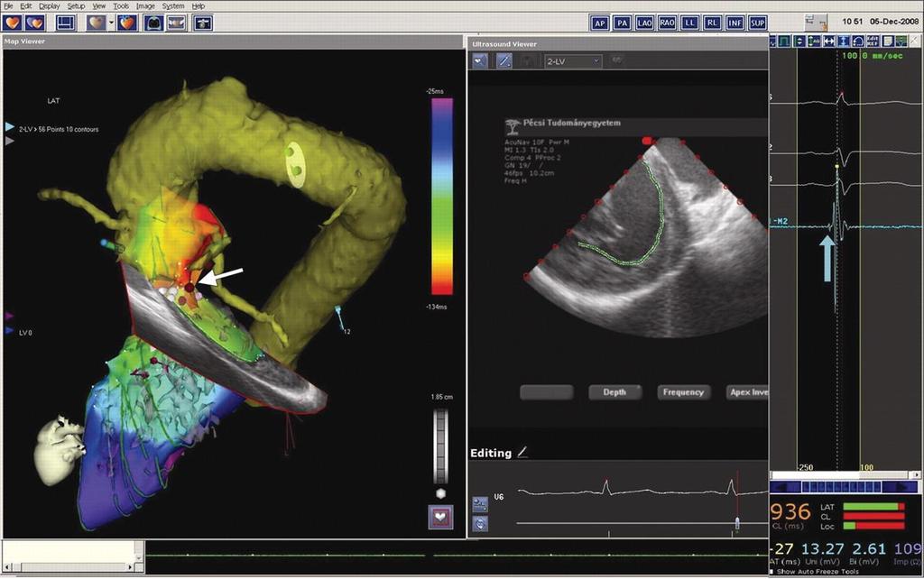Click the Edit REF icon
Viewport: 924px width, 579px height.
point(873,41)
